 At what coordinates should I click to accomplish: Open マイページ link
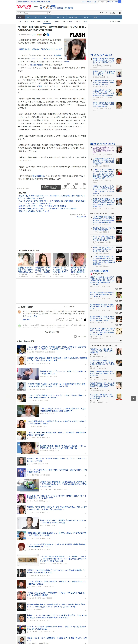click(103, 13)
